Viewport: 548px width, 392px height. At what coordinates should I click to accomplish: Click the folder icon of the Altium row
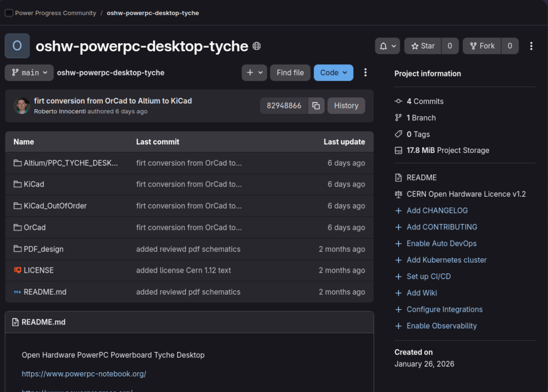coord(18,163)
